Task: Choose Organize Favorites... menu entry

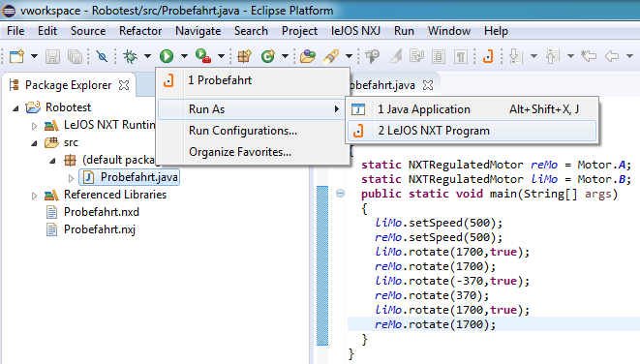Action: pyautogui.click(x=253, y=152)
